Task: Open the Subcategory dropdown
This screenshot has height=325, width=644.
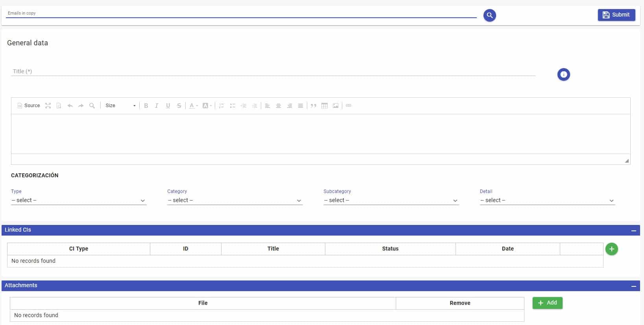Action: pyautogui.click(x=391, y=200)
